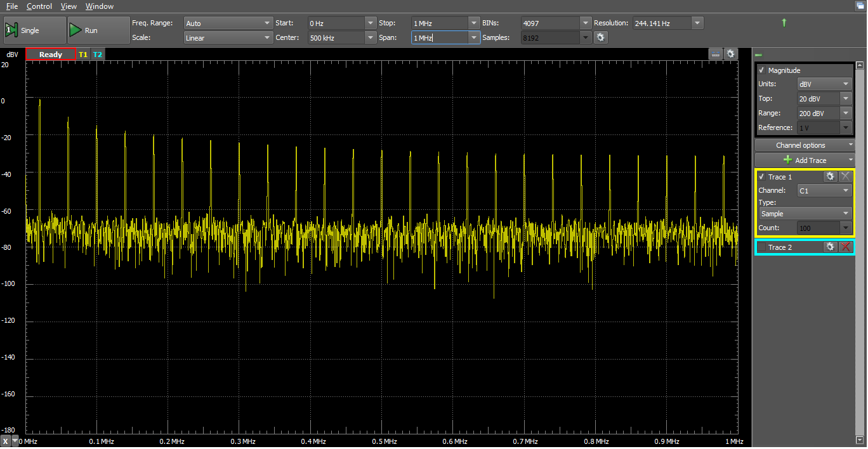Open the Freq. Range dropdown

[x=228, y=23]
